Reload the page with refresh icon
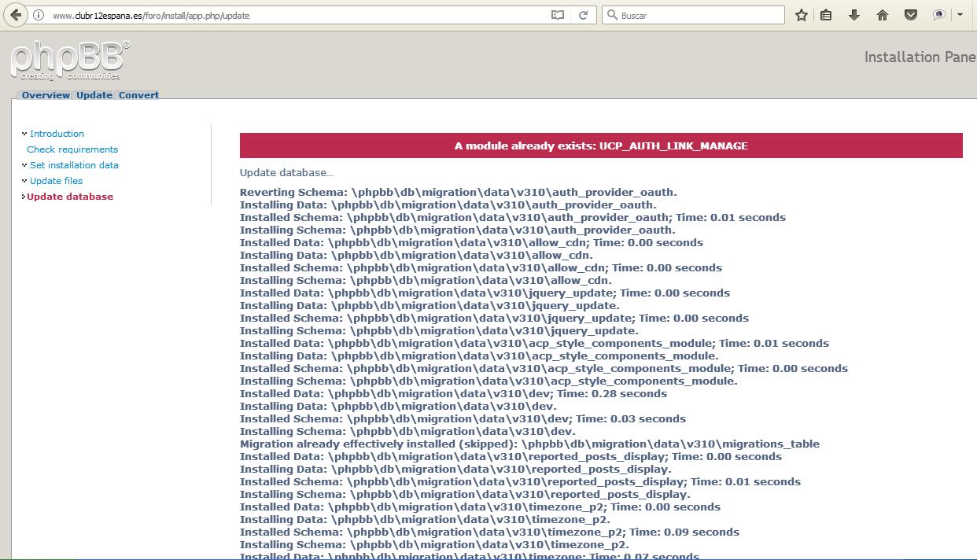The width and height of the screenshot is (977, 560). coord(583,15)
